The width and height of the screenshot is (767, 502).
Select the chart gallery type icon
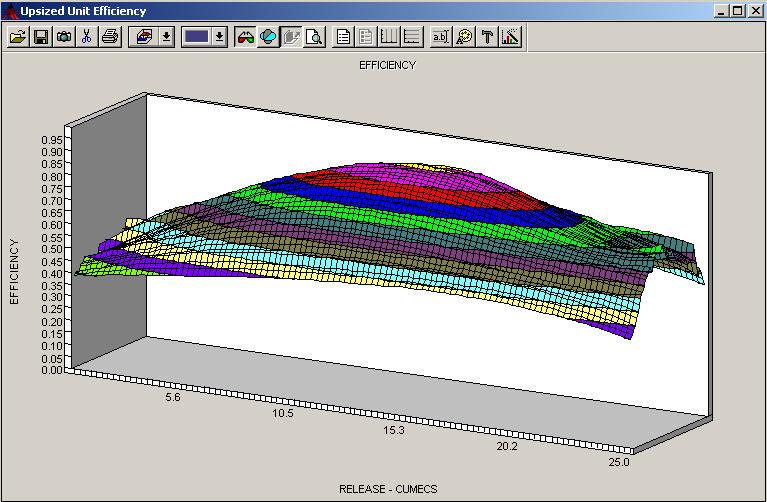point(143,37)
